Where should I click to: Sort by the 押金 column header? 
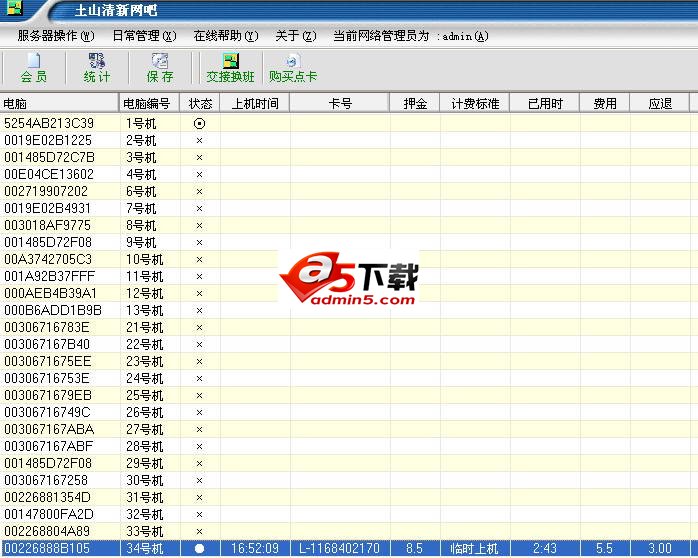pyautogui.click(x=415, y=103)
